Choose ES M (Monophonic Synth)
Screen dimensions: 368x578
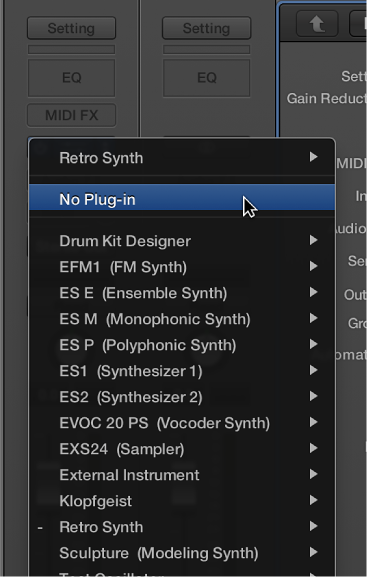click(x=182, y=319)
